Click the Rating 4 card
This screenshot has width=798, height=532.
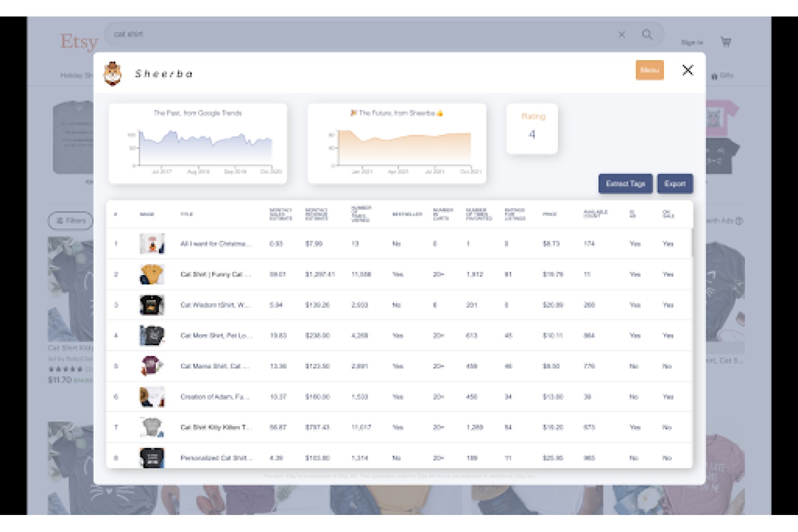pos(532,129)
